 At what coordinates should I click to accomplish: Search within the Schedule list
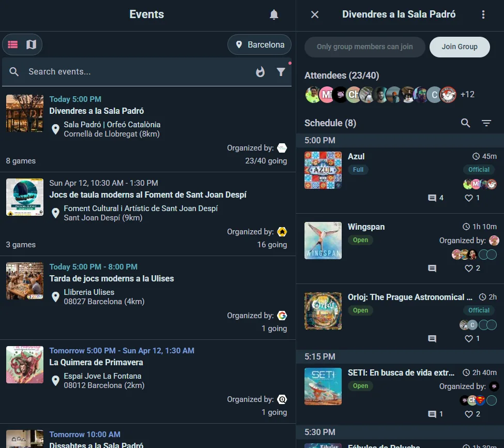[x=465, y=123]
